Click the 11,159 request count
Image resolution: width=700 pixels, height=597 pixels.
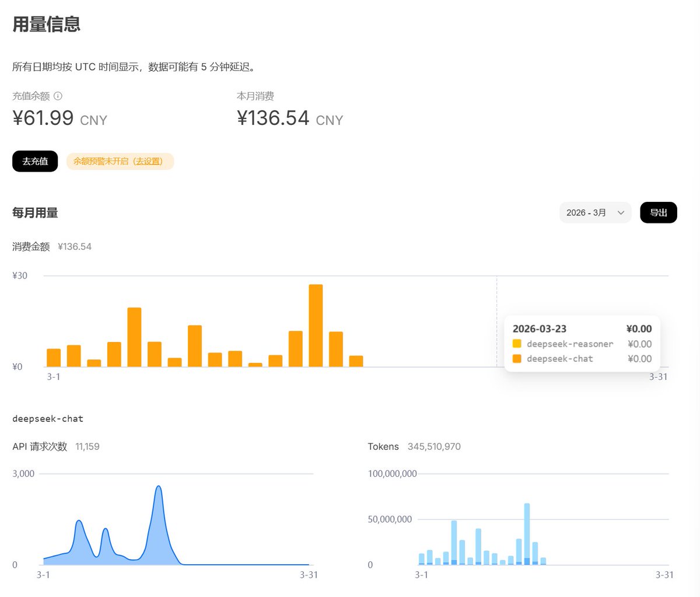[87, 446]
